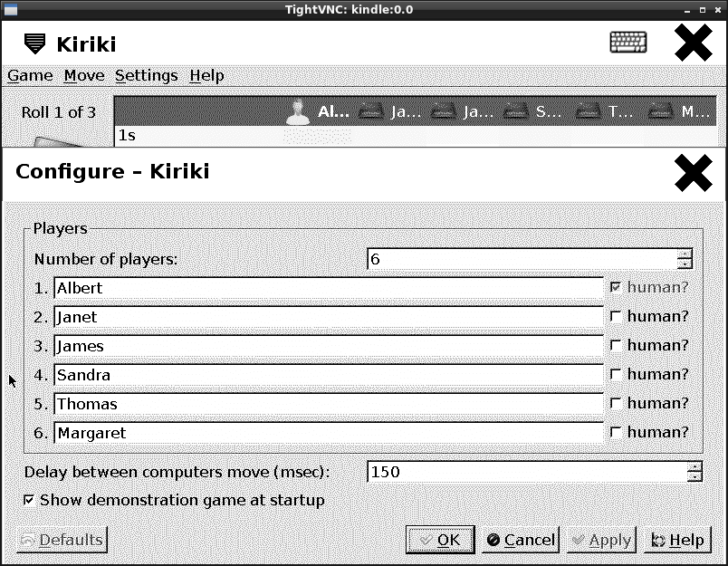Minimize the TightVNC window
This screenshot has height=566, width=728.
pos(687,10)
